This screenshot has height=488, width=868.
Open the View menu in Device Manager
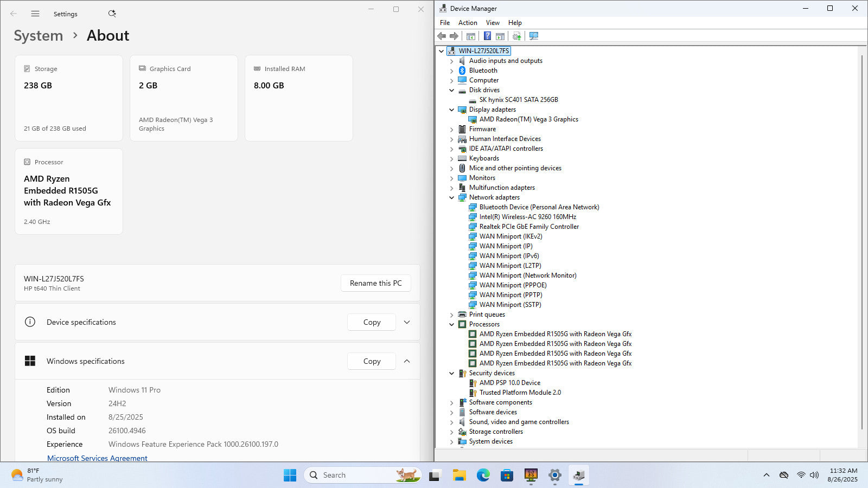[493, 23]
